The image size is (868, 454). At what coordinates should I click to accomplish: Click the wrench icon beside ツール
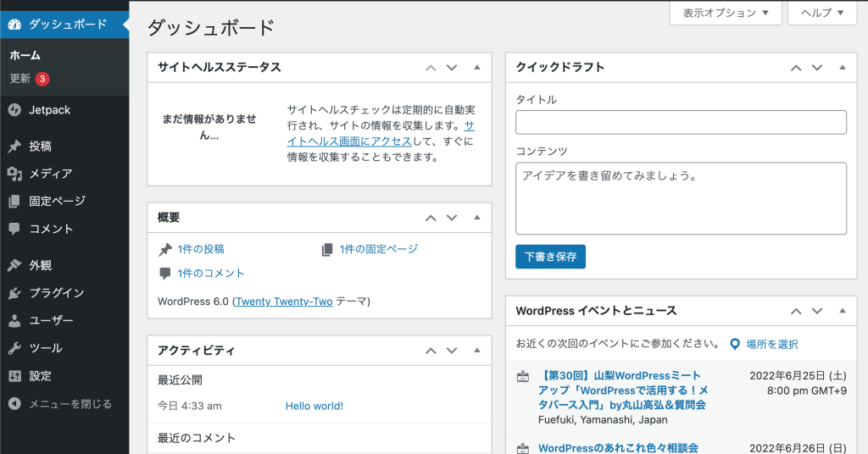point(15,348)
